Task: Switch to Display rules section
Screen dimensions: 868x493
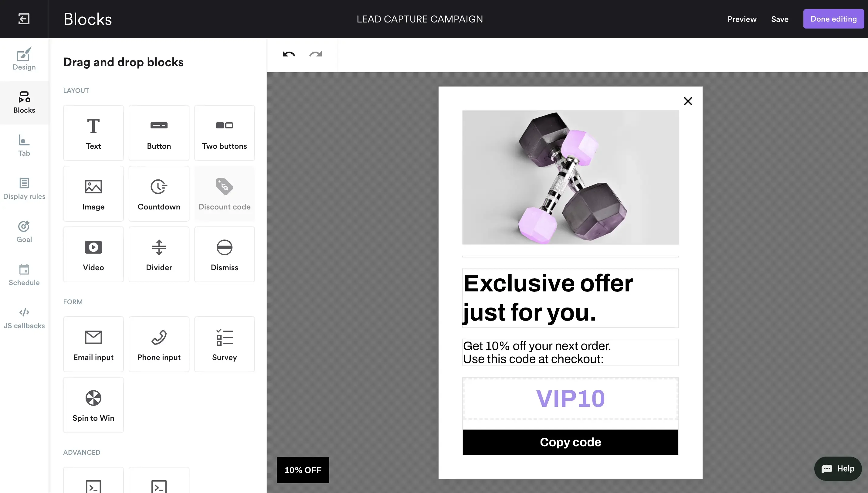Action: coord(24,189)
